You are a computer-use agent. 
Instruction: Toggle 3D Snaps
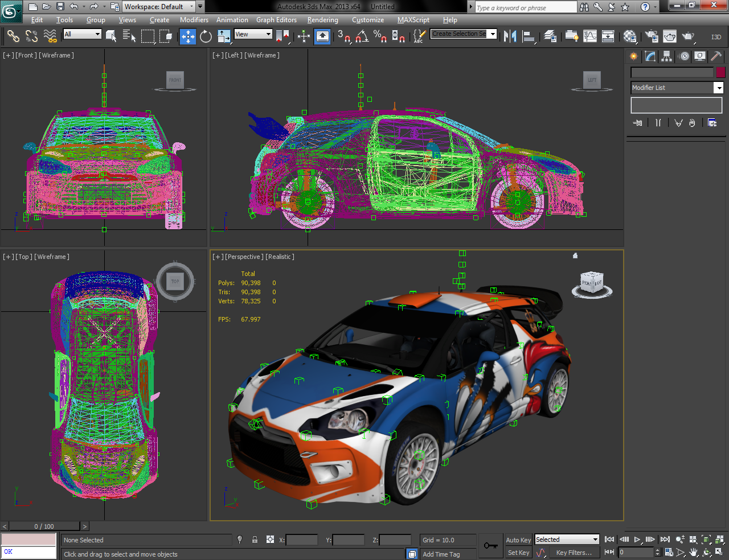coord(344,36)
